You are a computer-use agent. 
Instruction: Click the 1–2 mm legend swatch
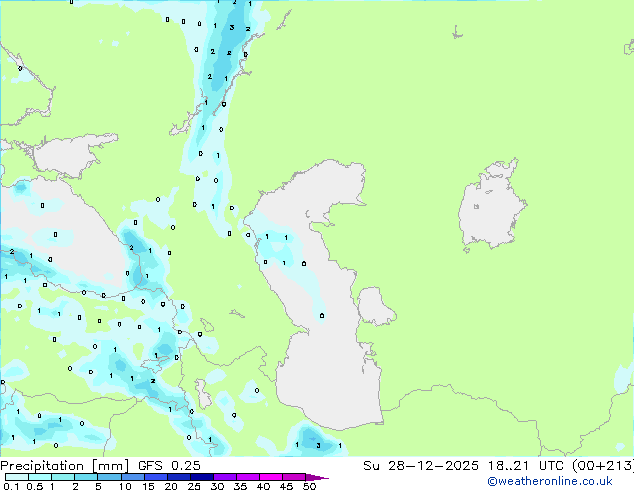tap(63, 477)
